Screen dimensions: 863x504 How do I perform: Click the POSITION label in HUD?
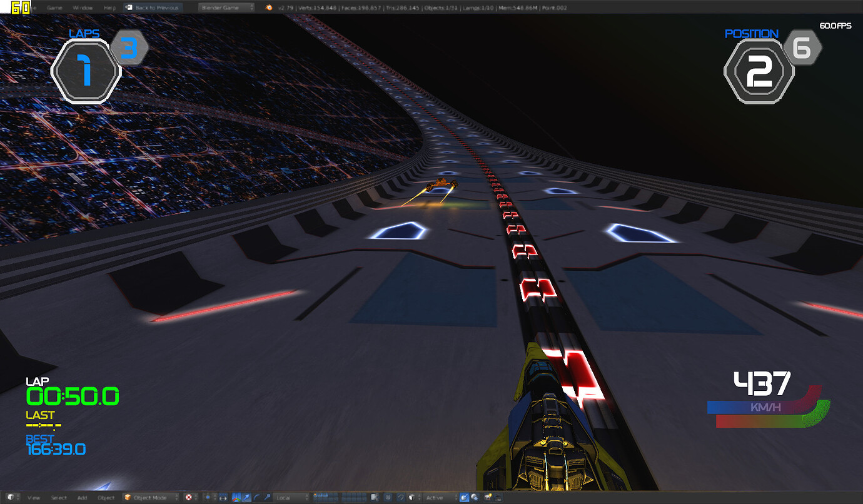[751, 34]
